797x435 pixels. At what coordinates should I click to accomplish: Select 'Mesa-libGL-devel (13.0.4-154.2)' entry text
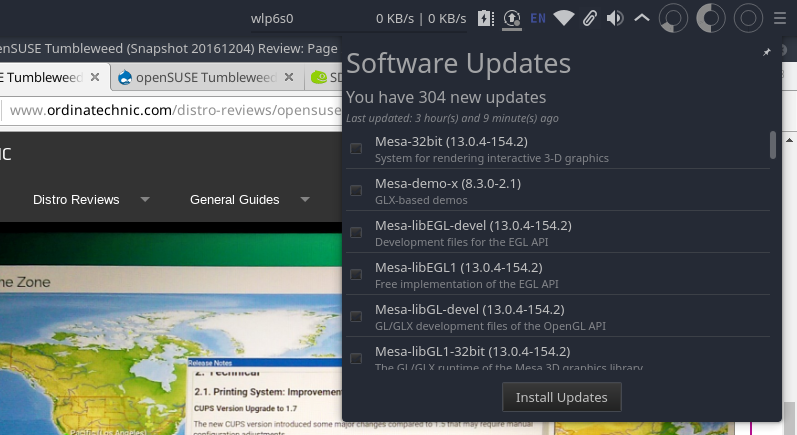point(470,309)
